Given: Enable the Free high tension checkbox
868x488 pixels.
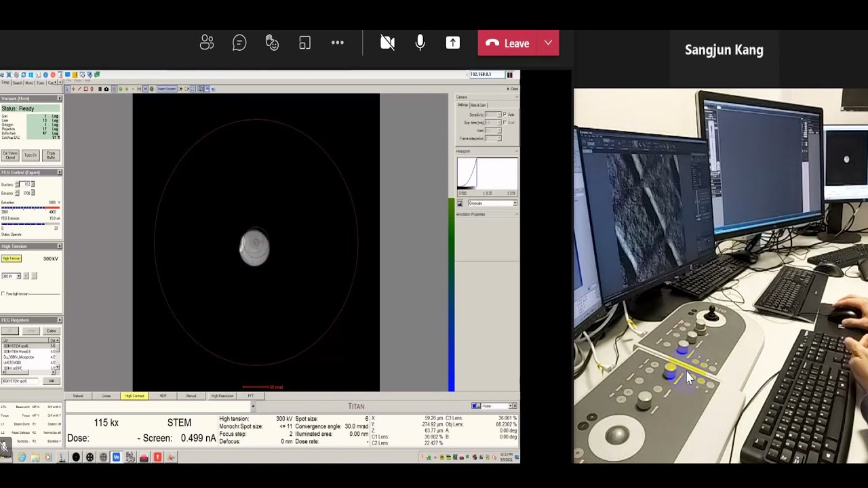Looking at the screenshot, I should pyautogui.click(x=3, y=293).
